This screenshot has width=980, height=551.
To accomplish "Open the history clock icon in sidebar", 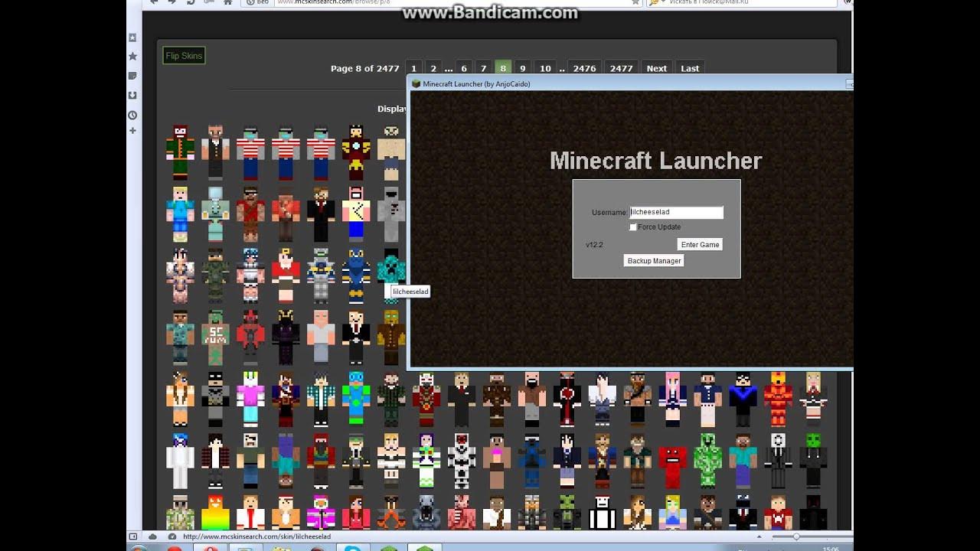I will tap(132, 115).
